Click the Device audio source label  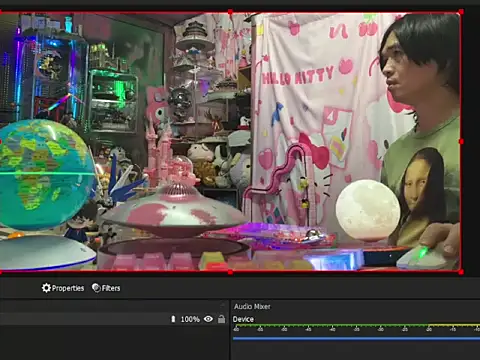point(243,319)
